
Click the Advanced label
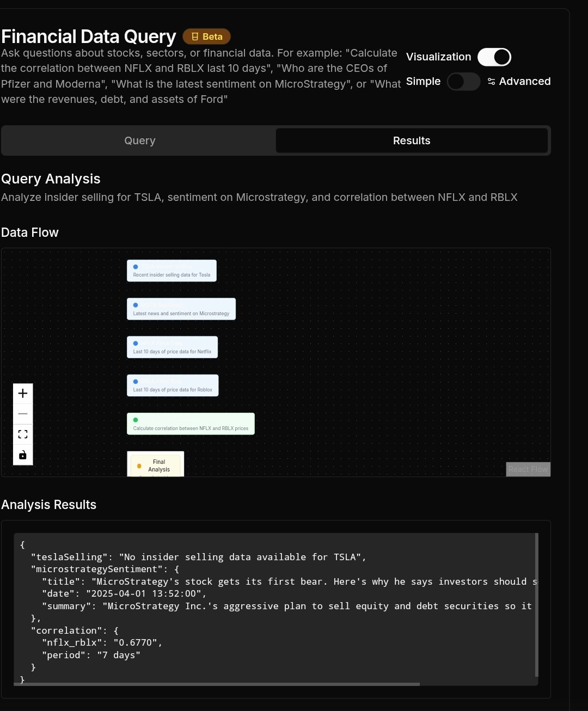point(525,81)
